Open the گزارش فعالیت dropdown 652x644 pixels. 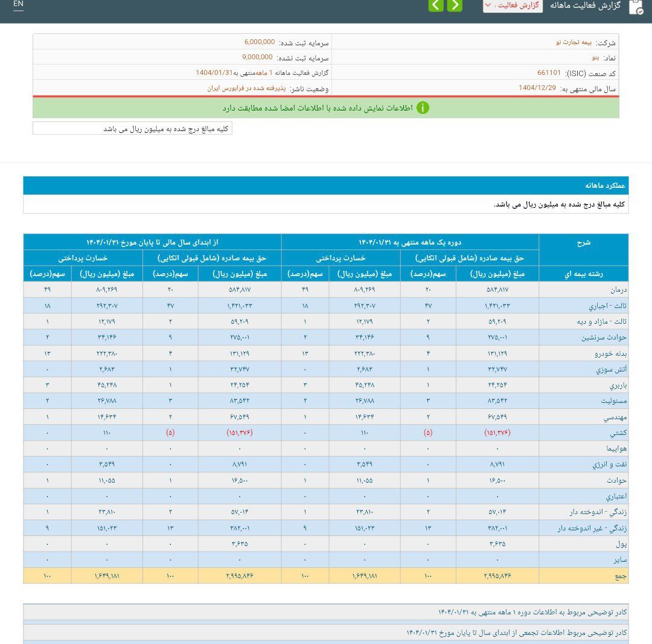513,5
